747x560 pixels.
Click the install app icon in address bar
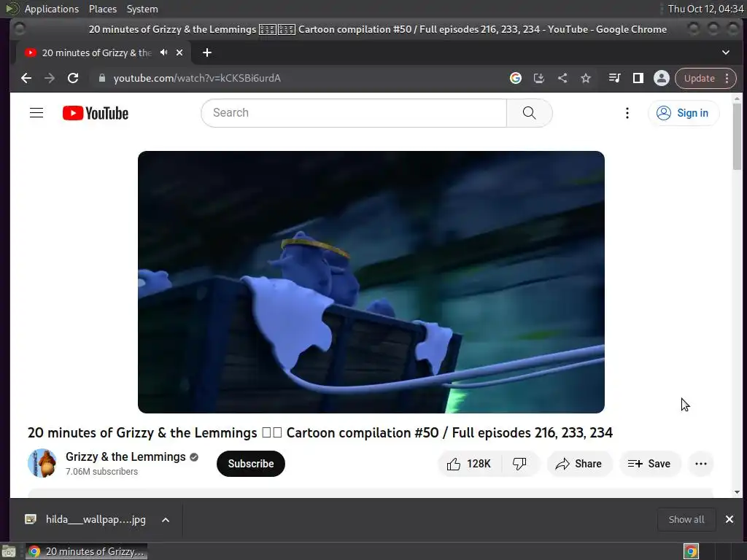pyautogui.click(x=539, y=78)
